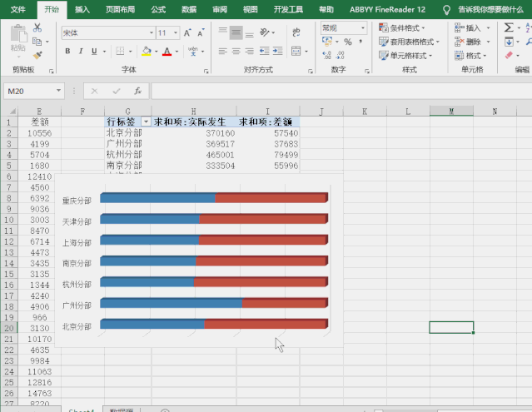Click the Copy icon in clipboard group
Image resolution: width=532 pixels, height=412 pixels.
[37, 42]
